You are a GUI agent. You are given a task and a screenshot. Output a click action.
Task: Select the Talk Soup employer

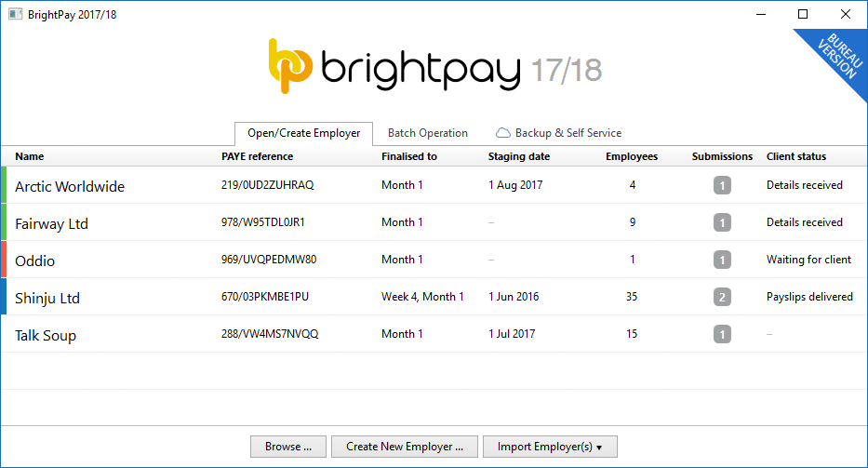click(46, 335)
